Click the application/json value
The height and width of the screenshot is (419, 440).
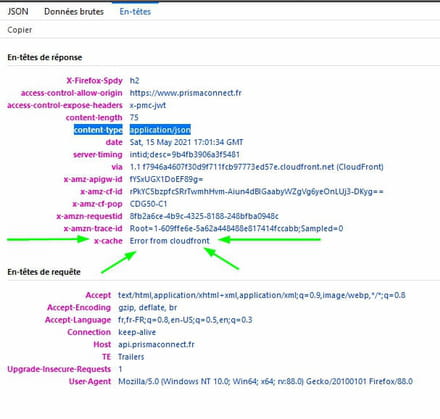(x=160, y=130)
